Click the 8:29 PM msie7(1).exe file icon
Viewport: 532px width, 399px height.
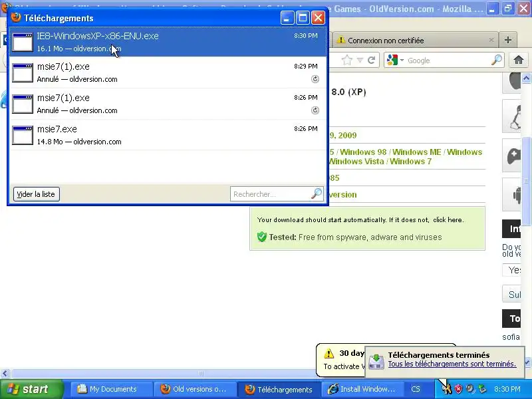coord(23,72)
